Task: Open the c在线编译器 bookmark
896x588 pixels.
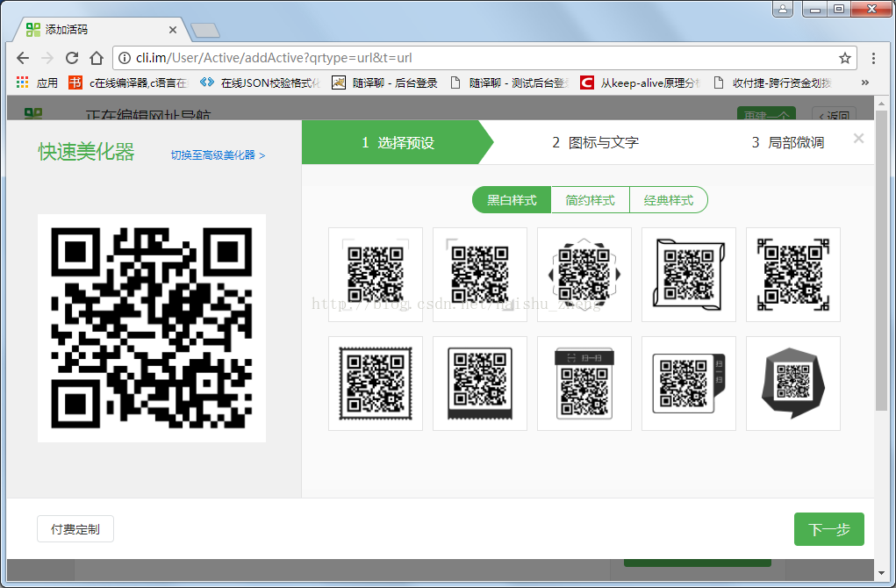Action: pyautogui.click(x=129, y=82)
